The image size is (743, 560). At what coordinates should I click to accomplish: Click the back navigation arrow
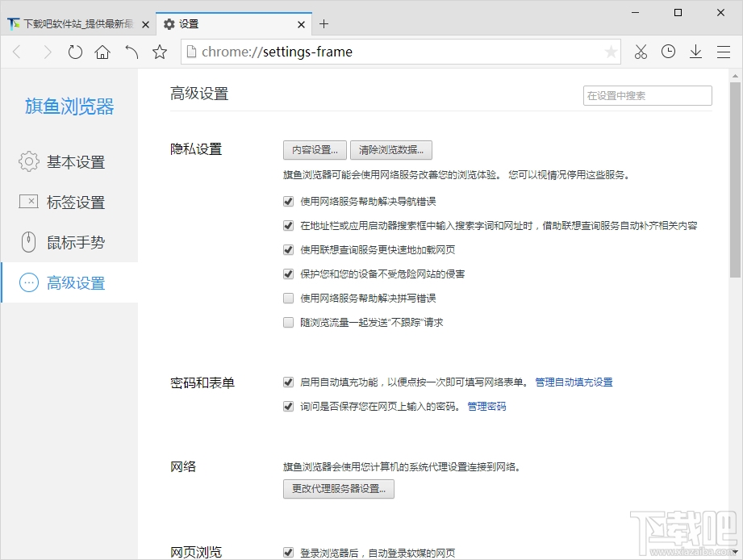click(x=18, y=51)
